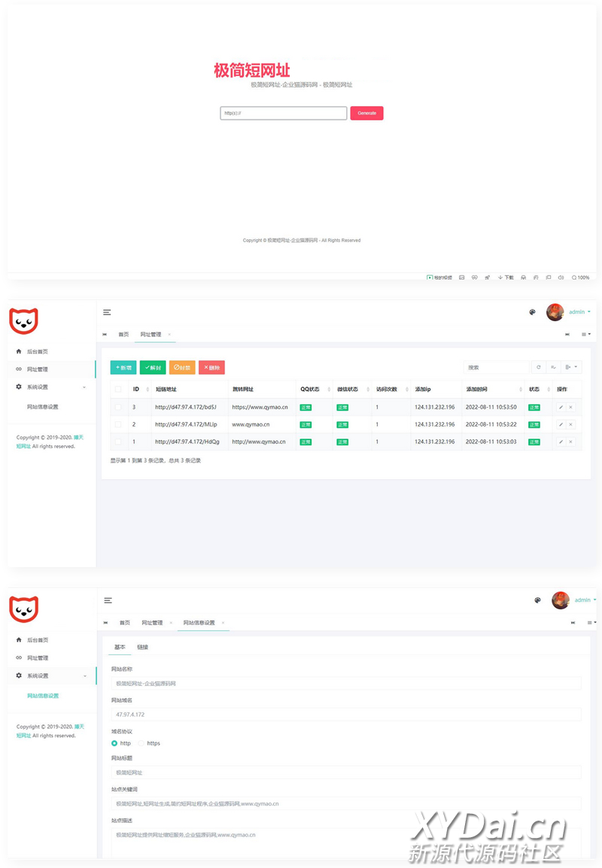
Task: Expand the admin user dropdown in settings page
Action: coord(585,600)
